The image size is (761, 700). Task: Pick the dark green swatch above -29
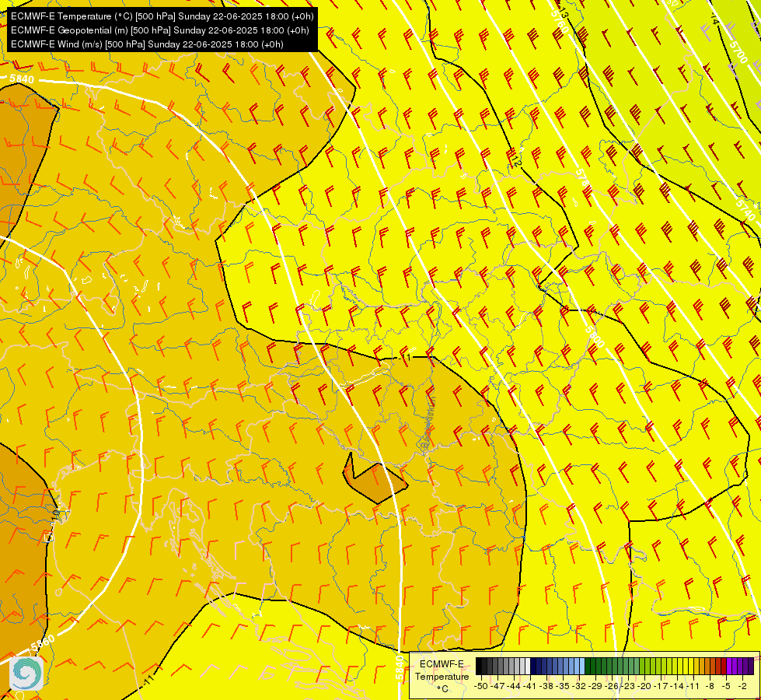click(x=593, y=666)
